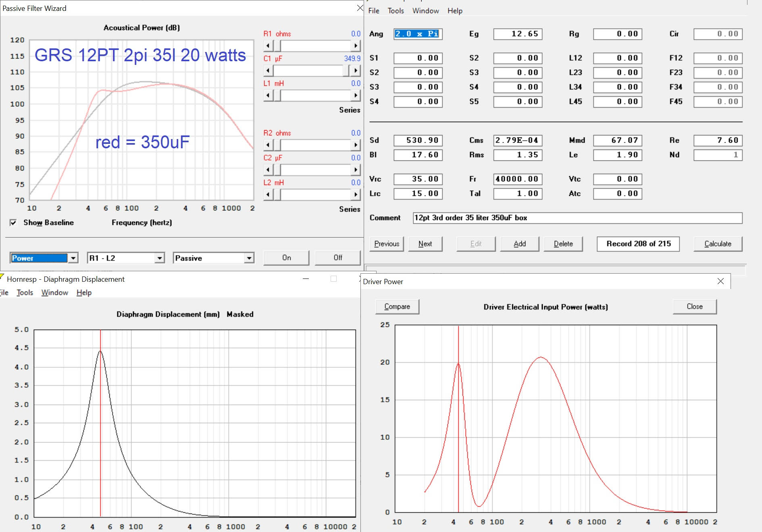
Task: Click the Add record button
Action: coord(520,244)
